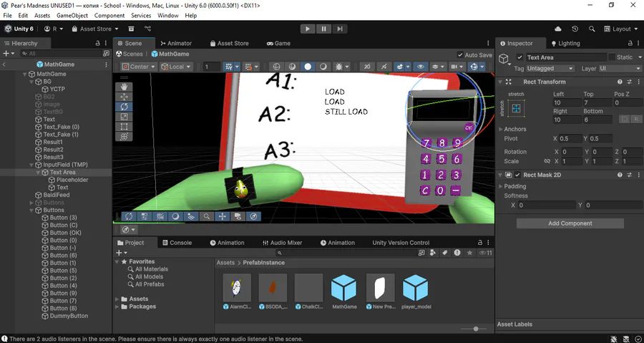Click search by type icon in Project

click(433, 253)
